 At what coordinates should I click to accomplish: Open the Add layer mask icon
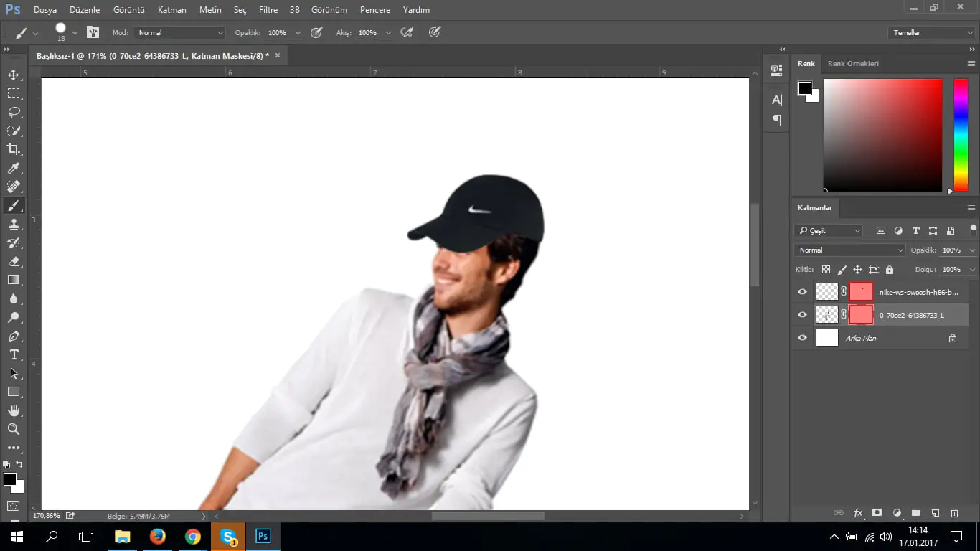tap(877, 512)
